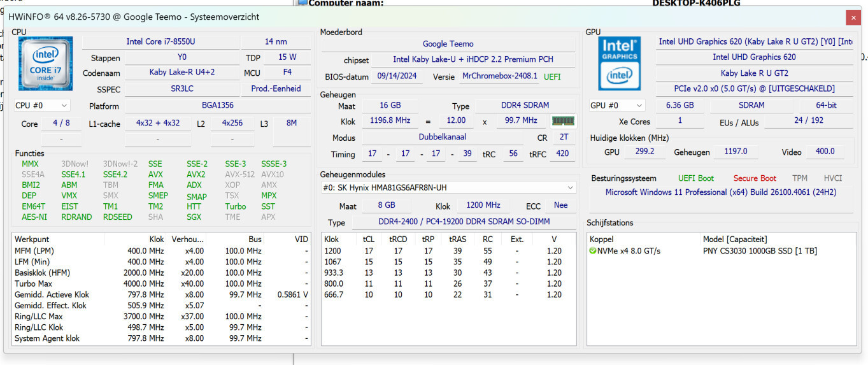Click the AES-NI feature label
This screenshot has width=868, height=365.
click(x=34, y=217)
